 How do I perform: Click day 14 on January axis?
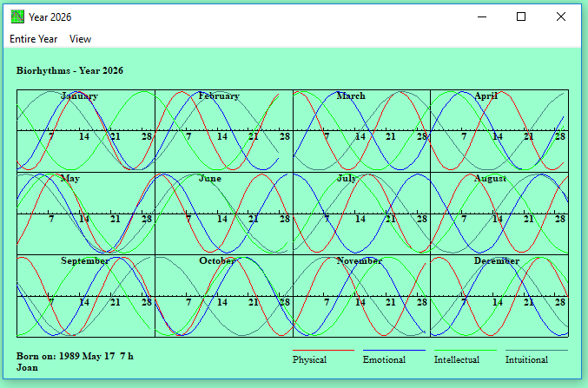click(x=84, y=136)
